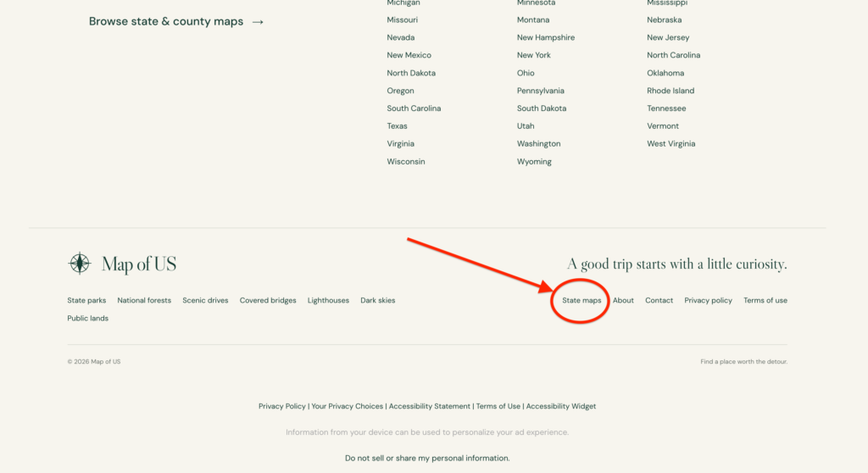The height and width of the screenshot is (473, 868).
Task: Choose North Dakota in the state list
Action: pyautogui.click(x=411, y=73)
